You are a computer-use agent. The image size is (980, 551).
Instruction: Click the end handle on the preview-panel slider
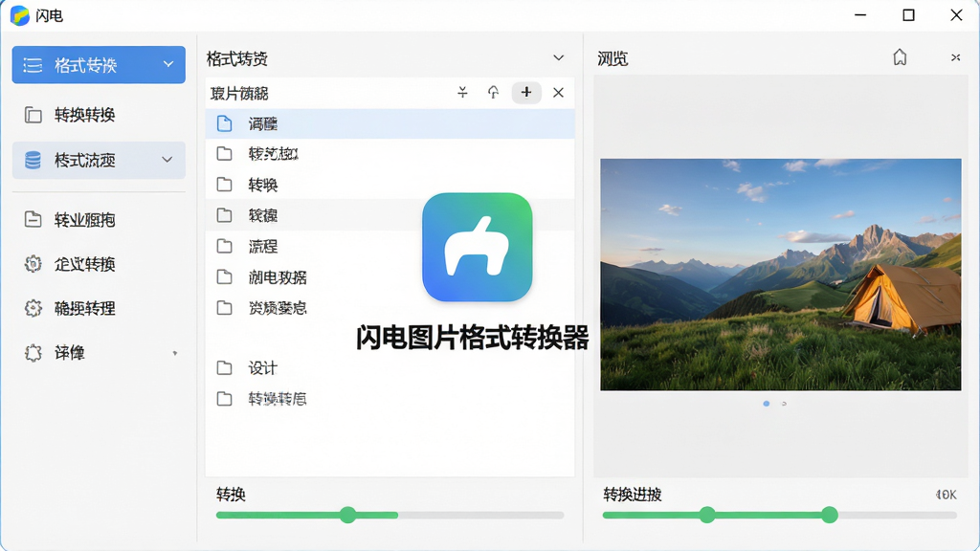tap(830, 515)
